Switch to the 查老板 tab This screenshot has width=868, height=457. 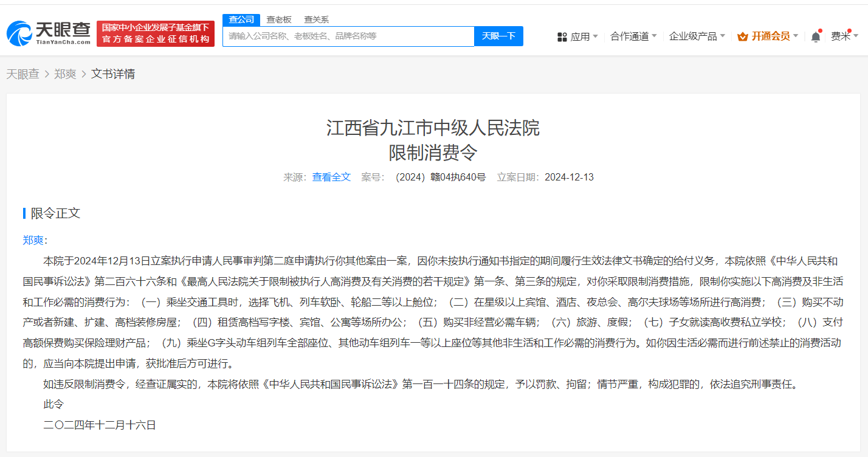tap(279, 19)
